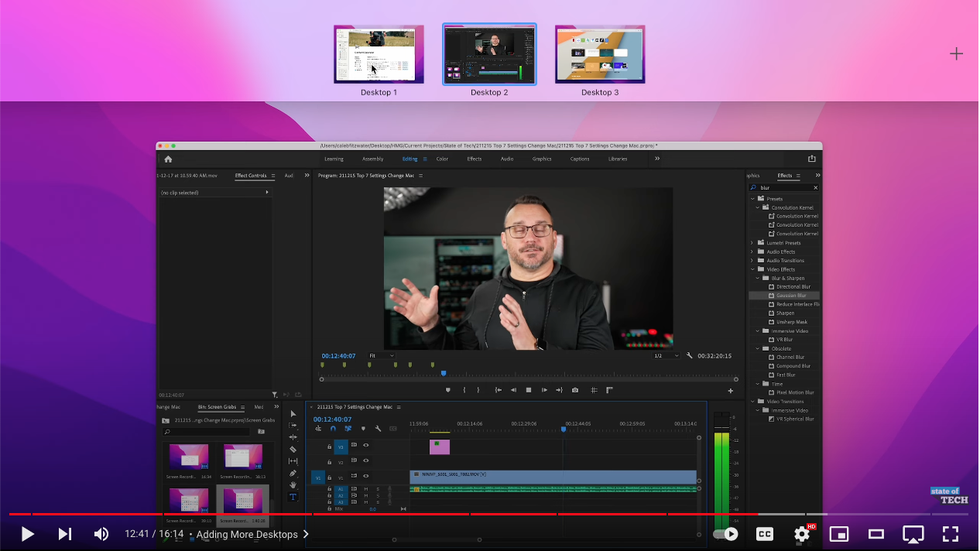Expand the Audio Effects folder
Viewport: 980px width, 551px height.
click(x=752, y=252)
